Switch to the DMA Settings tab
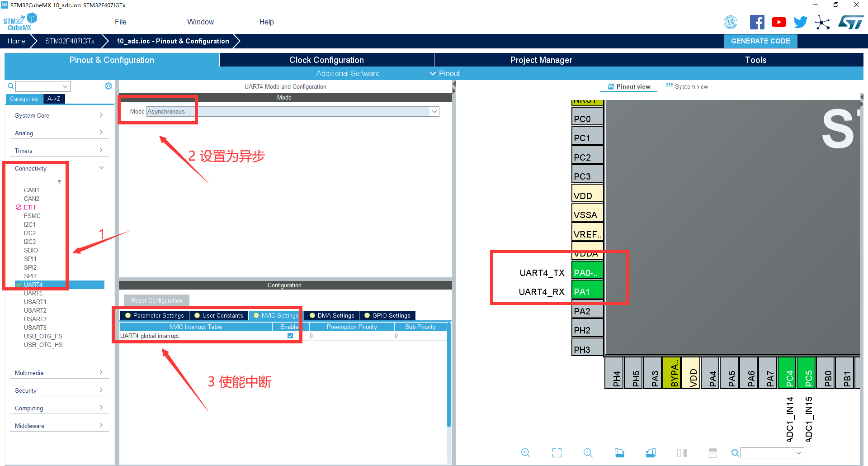Screen dimensions: 868x466 click(332, 315)
